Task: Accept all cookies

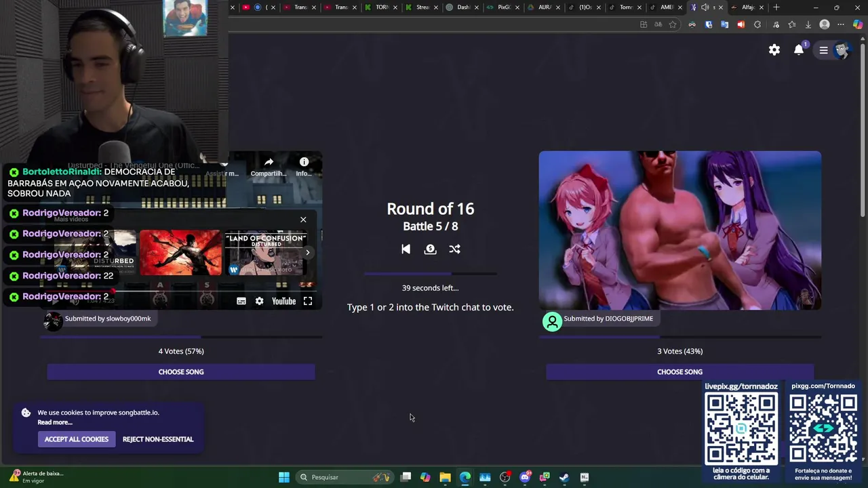Action: [x=76, y=439]
